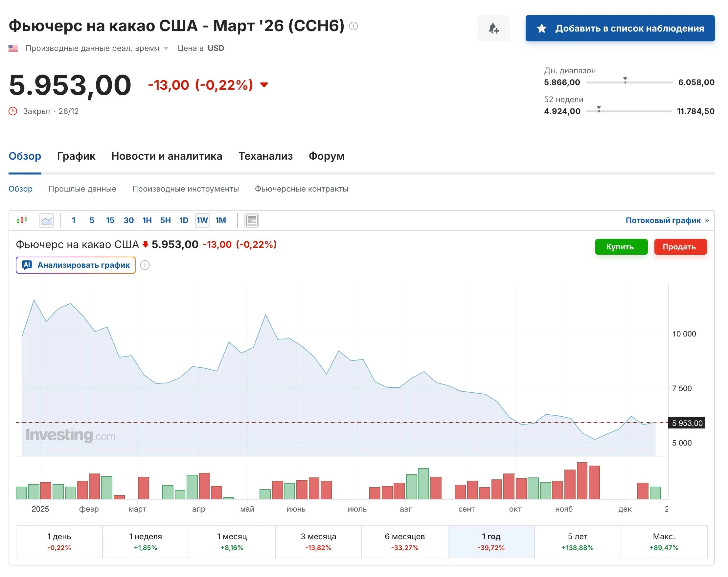Click the US flag icon
The height and width of the screenshot is (577, 728).
(x=13, y=48)
